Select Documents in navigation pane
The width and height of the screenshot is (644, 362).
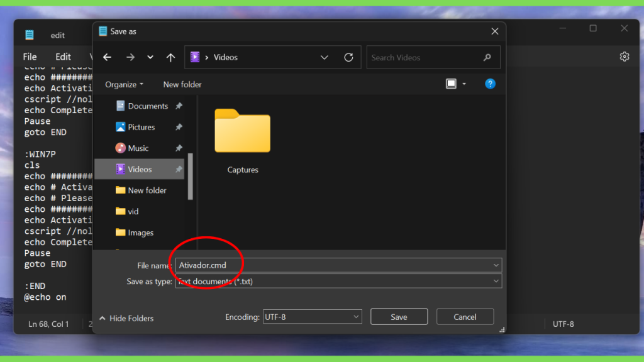pos(142,106)
